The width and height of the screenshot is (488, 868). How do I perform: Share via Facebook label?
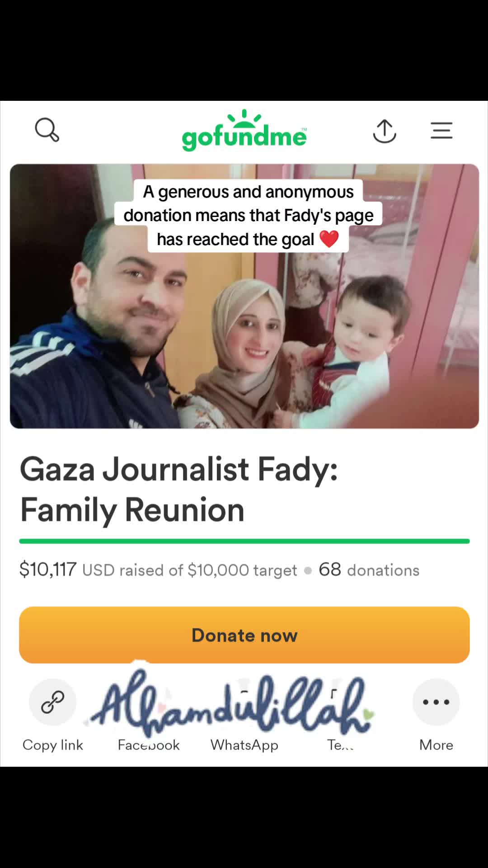(x=149, y=745)
